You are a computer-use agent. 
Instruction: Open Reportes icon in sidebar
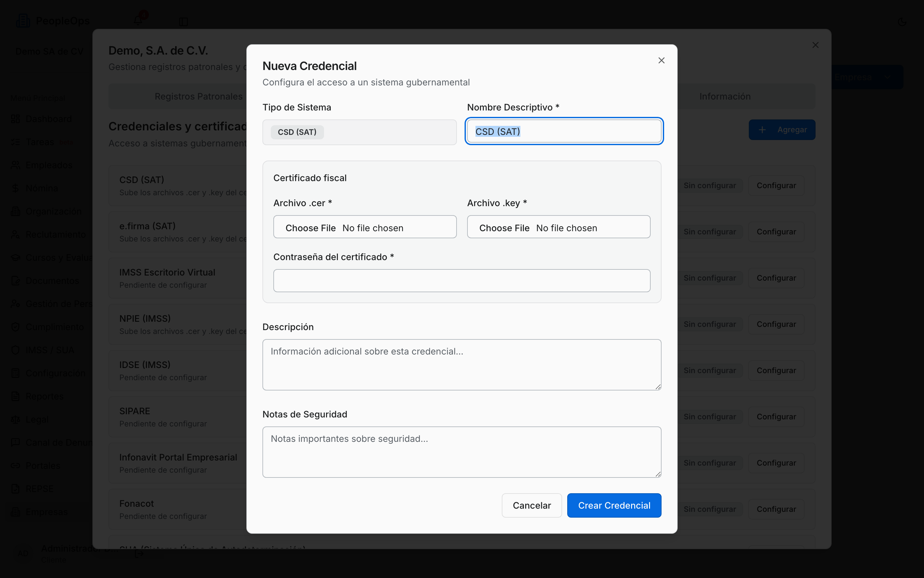click(x=15, y=397)
